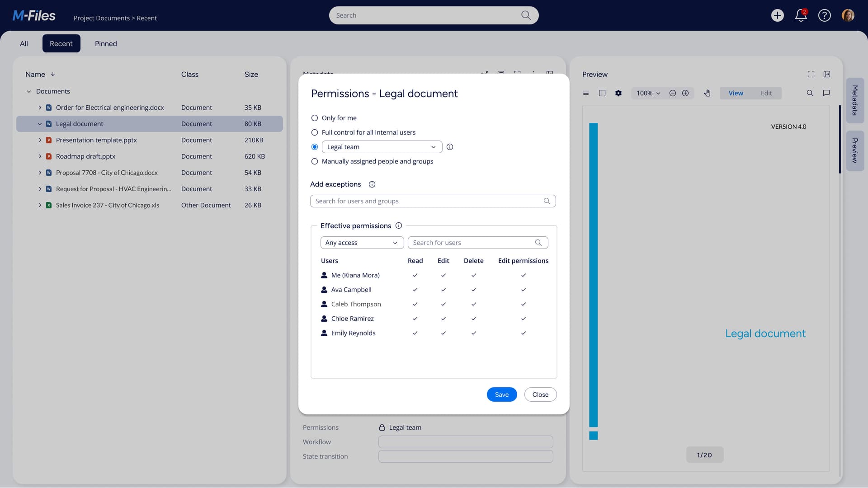Click the Word icon of Order for Electrical engineering.docx
Viewport: 868px width, 488px height.
click(49, 108)
